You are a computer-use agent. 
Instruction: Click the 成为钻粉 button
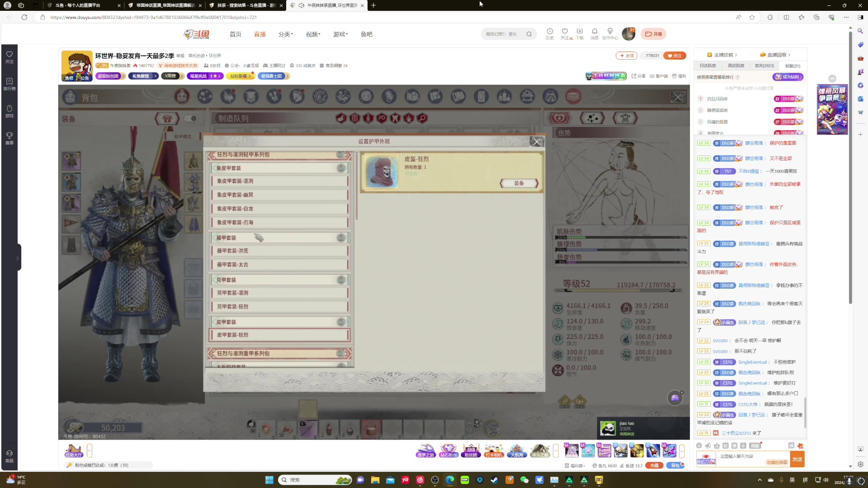point(788,77)
